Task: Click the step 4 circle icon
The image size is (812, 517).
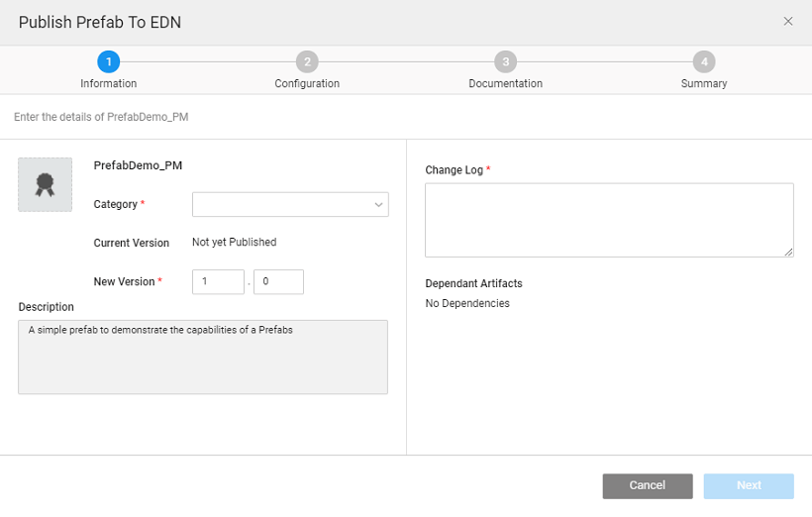Action: click(x=703, y=61)
